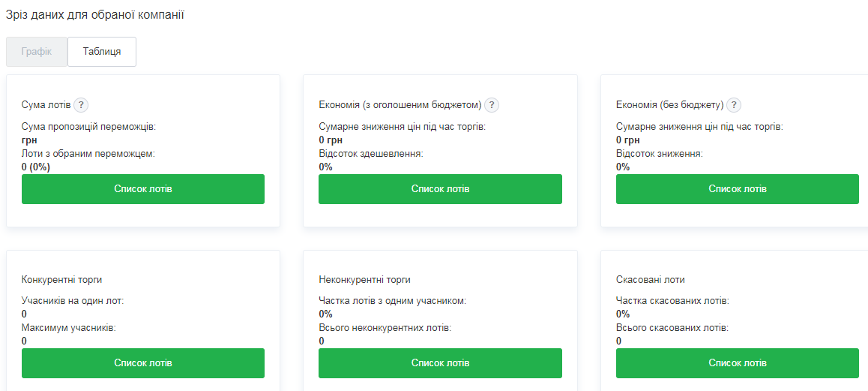
Task: Click the Конкурентні торги card title
Action: point(61,280)
